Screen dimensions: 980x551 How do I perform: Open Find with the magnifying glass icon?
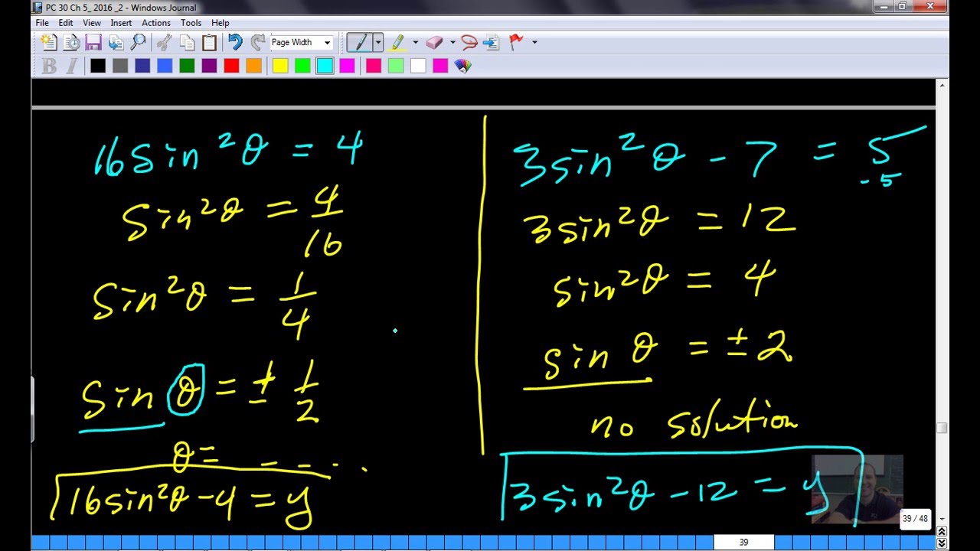pos(139,43)
